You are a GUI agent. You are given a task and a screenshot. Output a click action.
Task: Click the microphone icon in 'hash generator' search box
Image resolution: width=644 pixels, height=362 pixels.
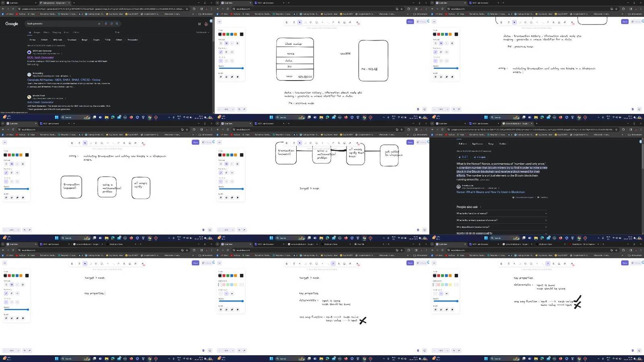[x=106, y=24]
